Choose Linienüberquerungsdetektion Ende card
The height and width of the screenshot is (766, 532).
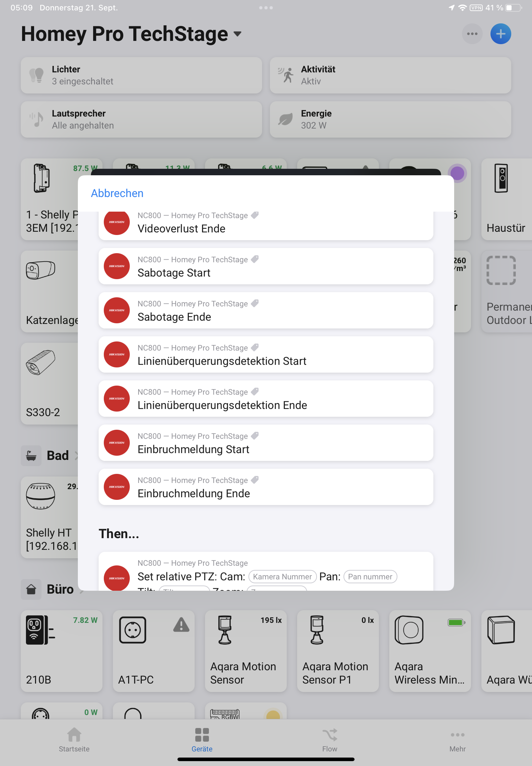point(266,399)
